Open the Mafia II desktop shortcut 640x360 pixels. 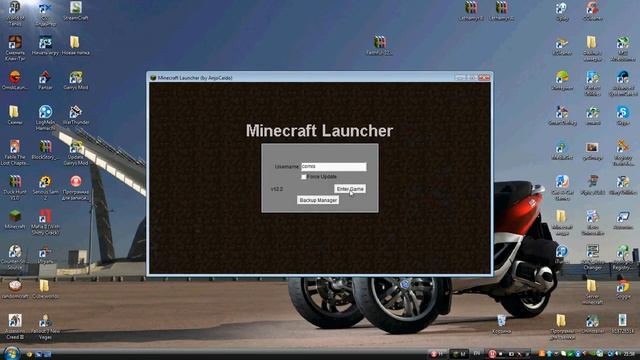(45, 222)
